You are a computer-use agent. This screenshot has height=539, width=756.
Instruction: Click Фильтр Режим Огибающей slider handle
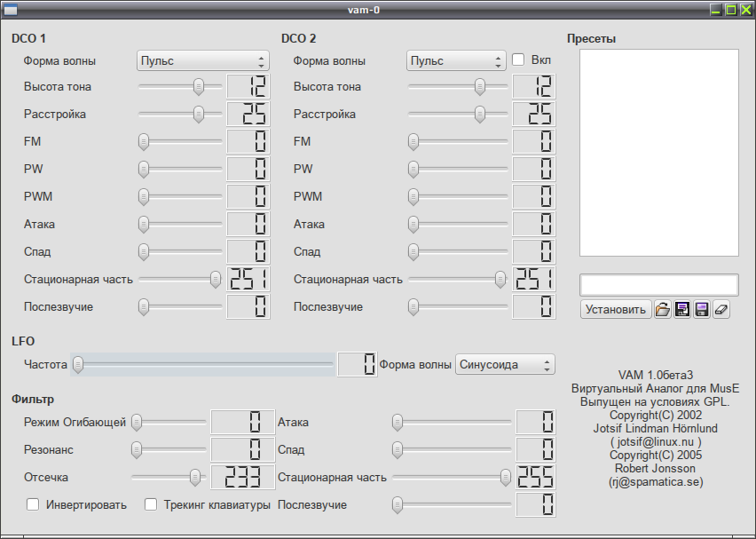(137, 422)
